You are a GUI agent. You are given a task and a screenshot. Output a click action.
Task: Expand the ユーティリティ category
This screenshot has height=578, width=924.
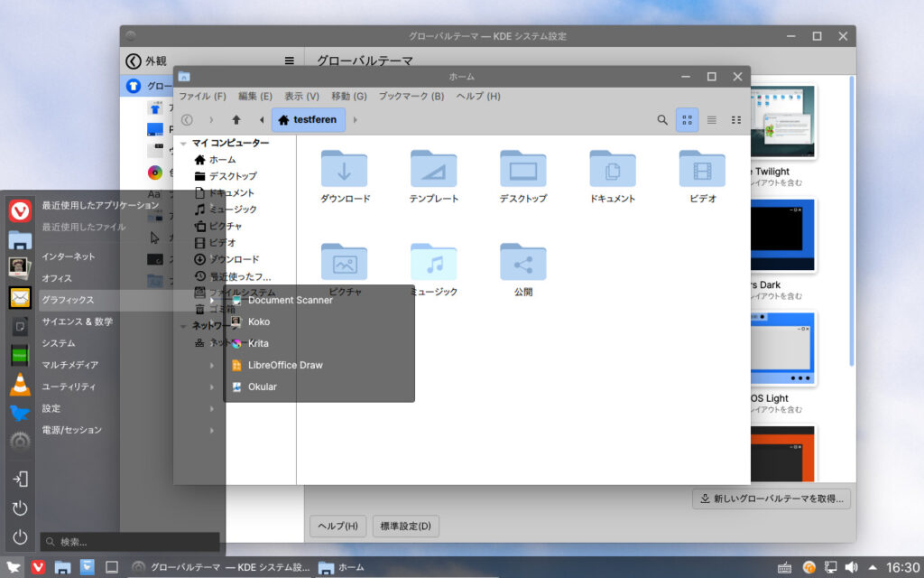click(130, 387)
